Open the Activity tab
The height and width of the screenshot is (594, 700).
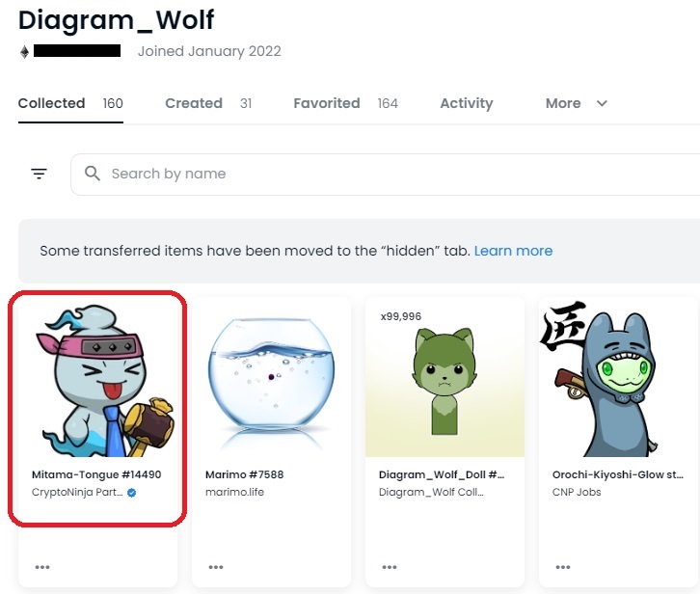pos(467,103)
